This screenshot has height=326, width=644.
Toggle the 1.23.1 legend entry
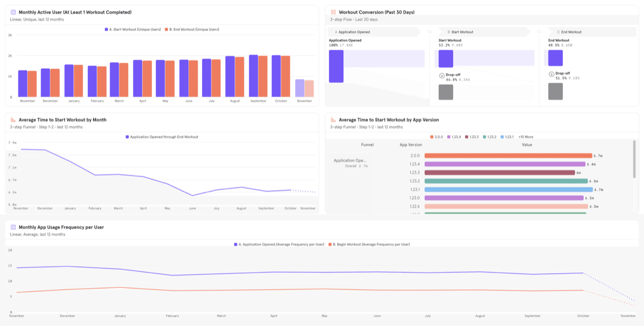point(508,137)
